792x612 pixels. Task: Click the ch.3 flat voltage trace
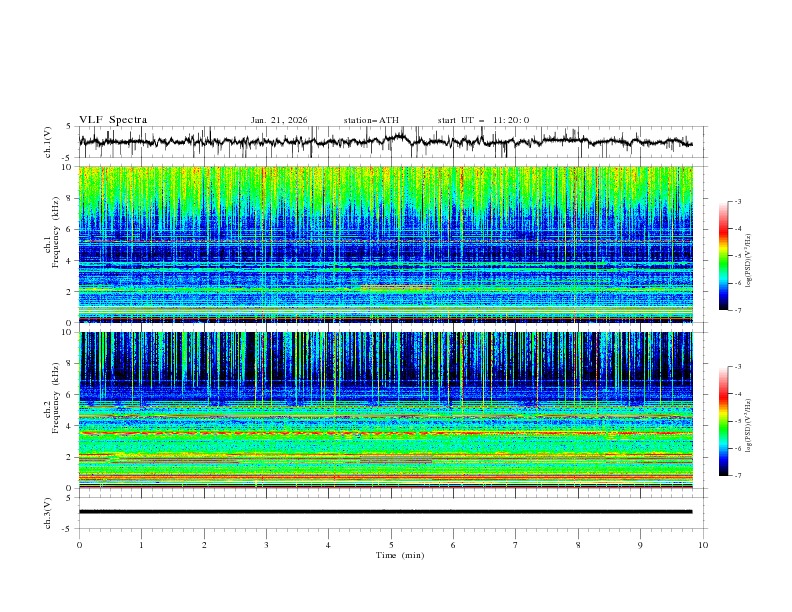tap(385, 512)
